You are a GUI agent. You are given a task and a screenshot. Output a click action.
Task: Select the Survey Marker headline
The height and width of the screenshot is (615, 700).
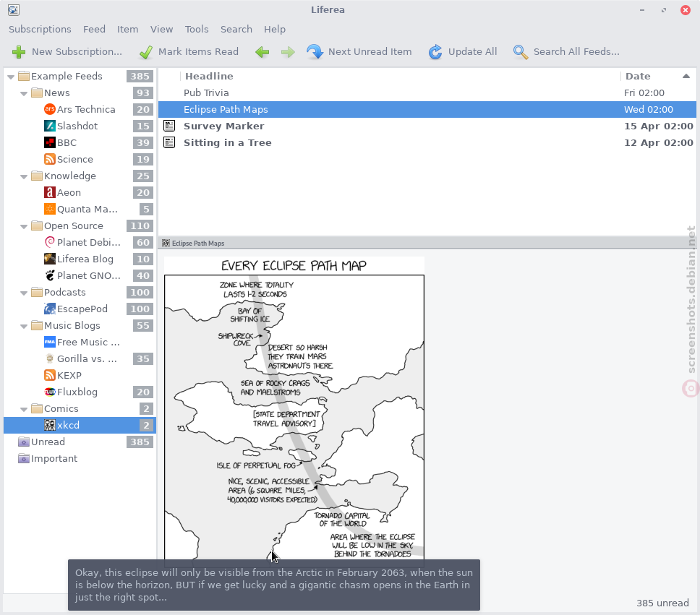click(224, 126)
